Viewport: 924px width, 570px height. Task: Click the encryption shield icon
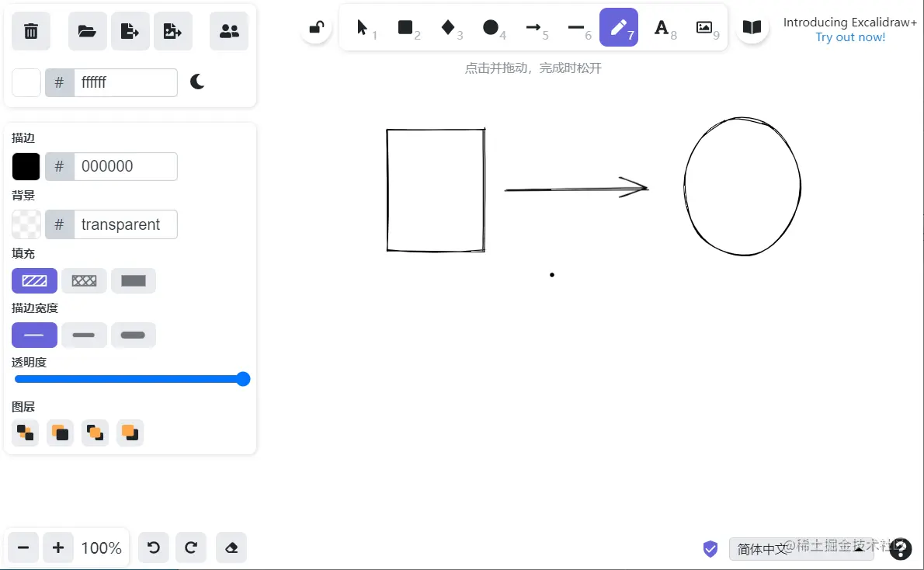click(x=710, y=549)
